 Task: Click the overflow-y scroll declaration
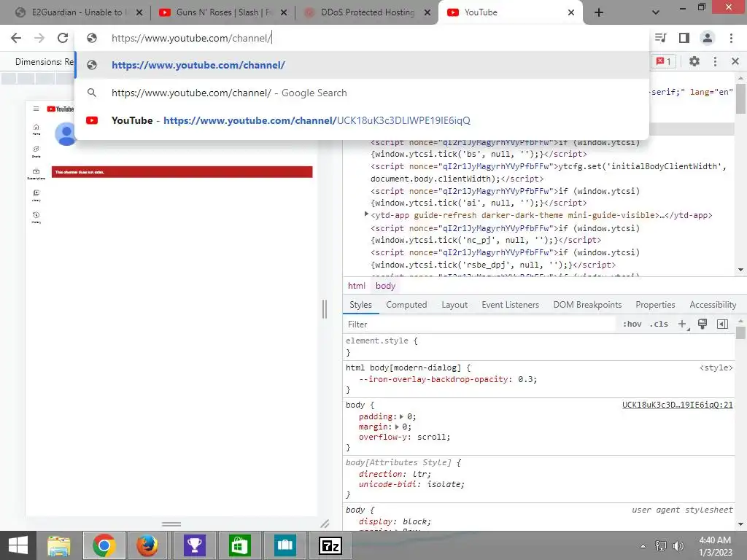tap(404, 437)
